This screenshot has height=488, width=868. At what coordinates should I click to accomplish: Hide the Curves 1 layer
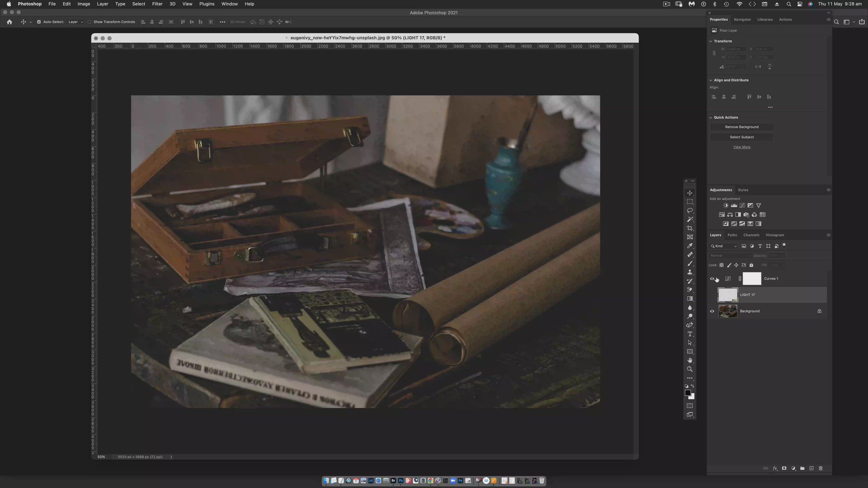coord(712,279)
